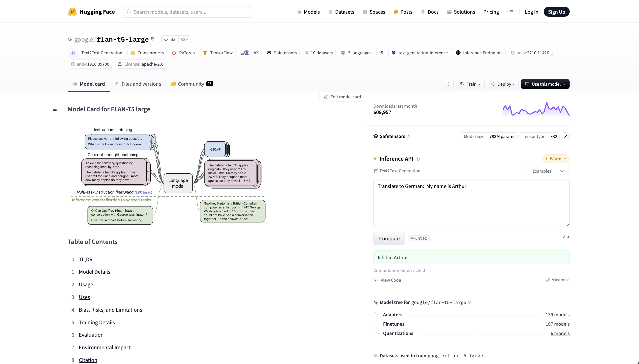Jump to Usage section link
The image size is (639, 364).
[x=86, y=284]
